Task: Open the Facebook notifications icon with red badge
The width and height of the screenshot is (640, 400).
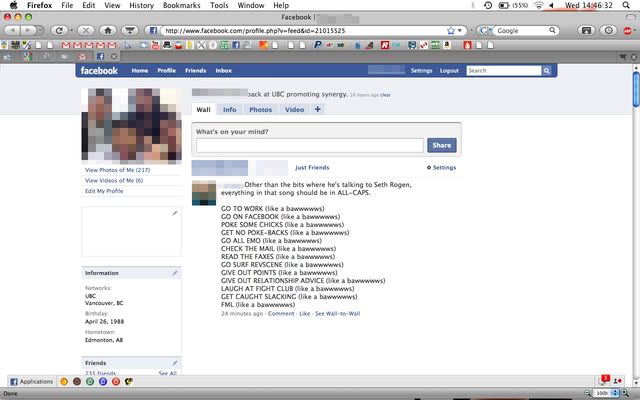Action: (x=603, y=380)
